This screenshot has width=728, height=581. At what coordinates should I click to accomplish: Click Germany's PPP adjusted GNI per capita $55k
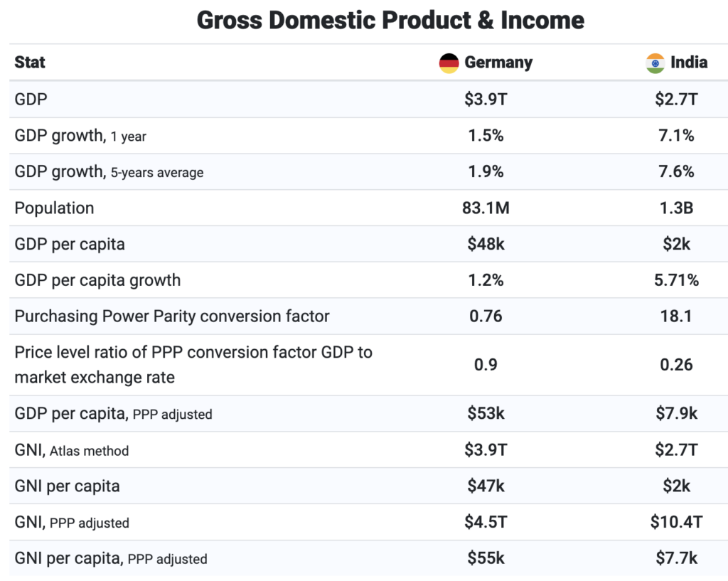click(x=486, y=558)
